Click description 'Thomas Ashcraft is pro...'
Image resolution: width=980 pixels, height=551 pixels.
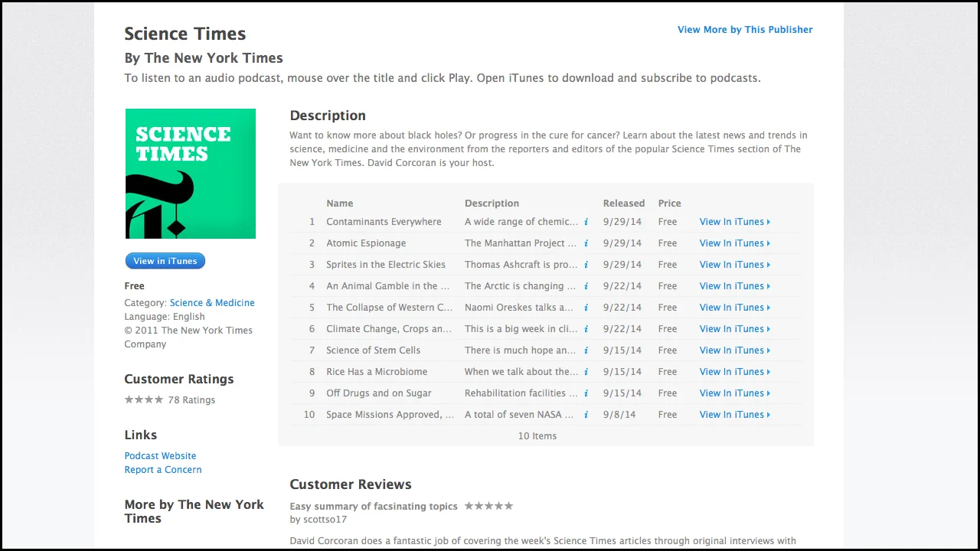(x=521, y=265)
